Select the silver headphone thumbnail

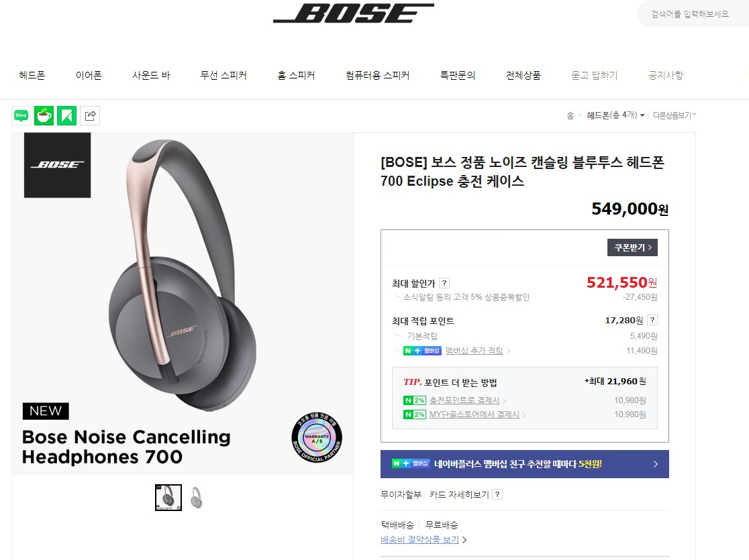coord(196,498)
